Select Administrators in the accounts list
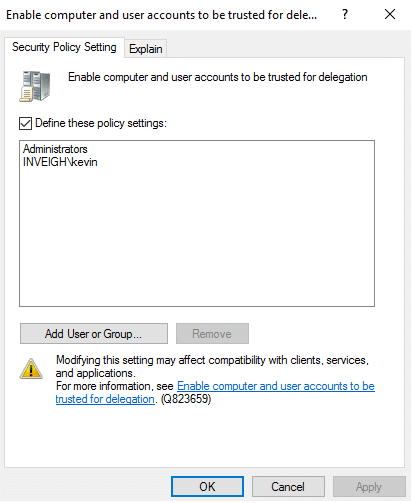The image size is (412, 503). coord(55,149)
